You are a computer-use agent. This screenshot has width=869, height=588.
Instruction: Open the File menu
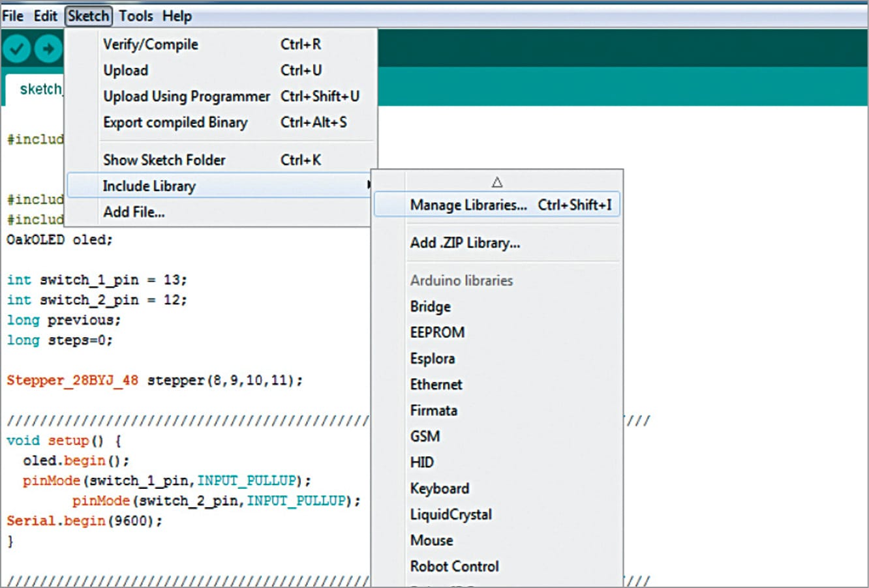click(13, 16)
